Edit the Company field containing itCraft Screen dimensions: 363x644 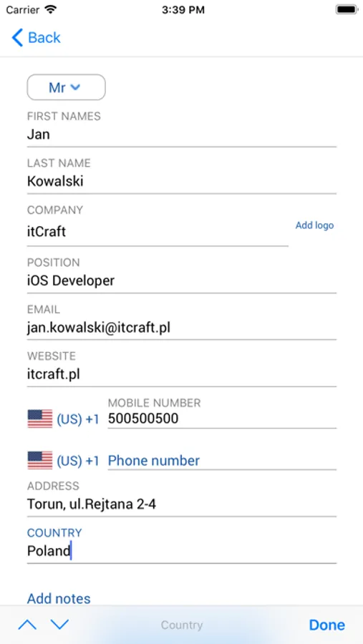pos(158,232)
